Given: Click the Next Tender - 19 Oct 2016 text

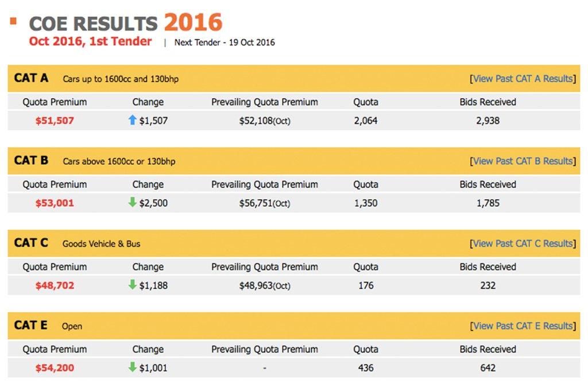Looking at the screenshot, I should [225, 42].
